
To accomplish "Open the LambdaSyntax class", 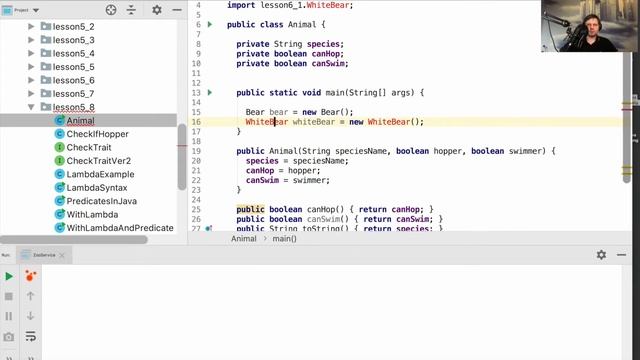I will [97, 188].
